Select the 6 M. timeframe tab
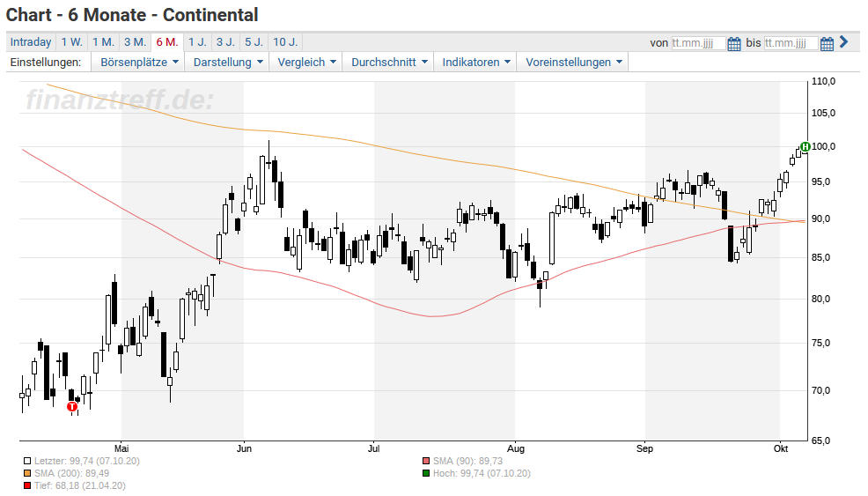Viewport: 868px width, 496px height. 167,42
